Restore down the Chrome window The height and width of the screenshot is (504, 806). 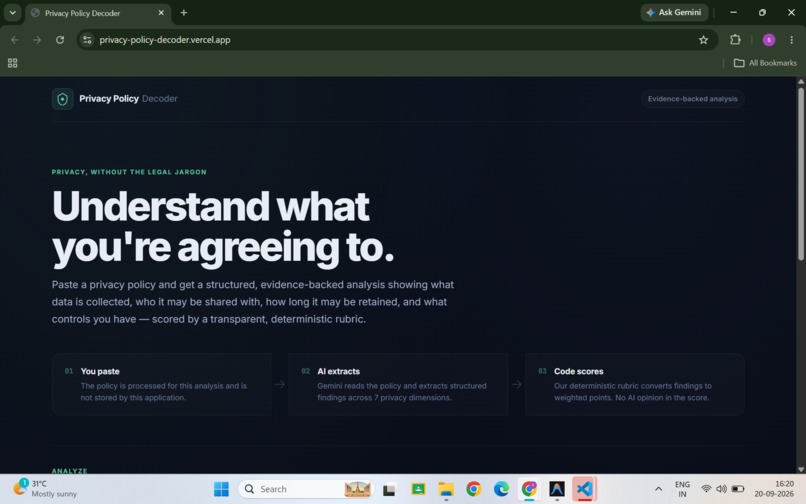762,12
